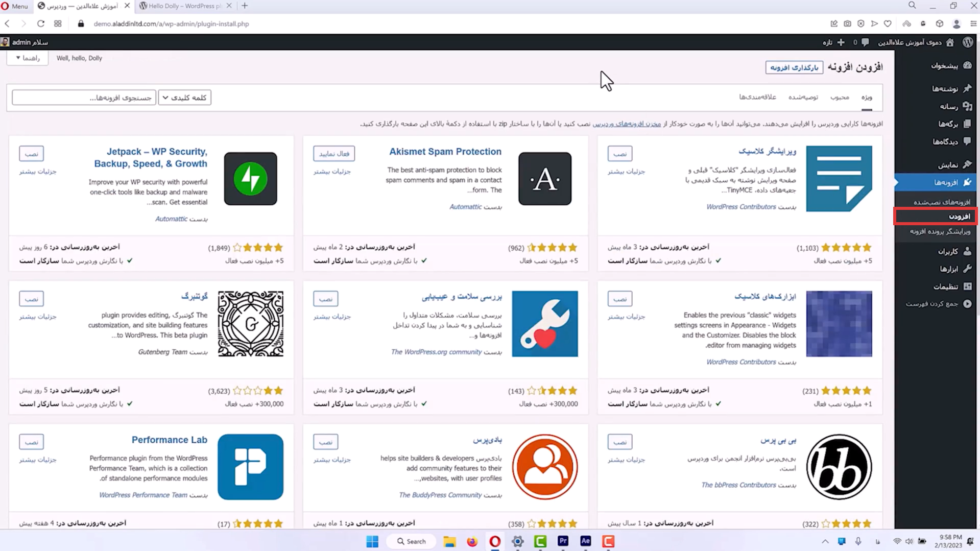Open the Gutenberg plugin icon
980x551 pixels.
pyautogui.click(x=250, y=324)
